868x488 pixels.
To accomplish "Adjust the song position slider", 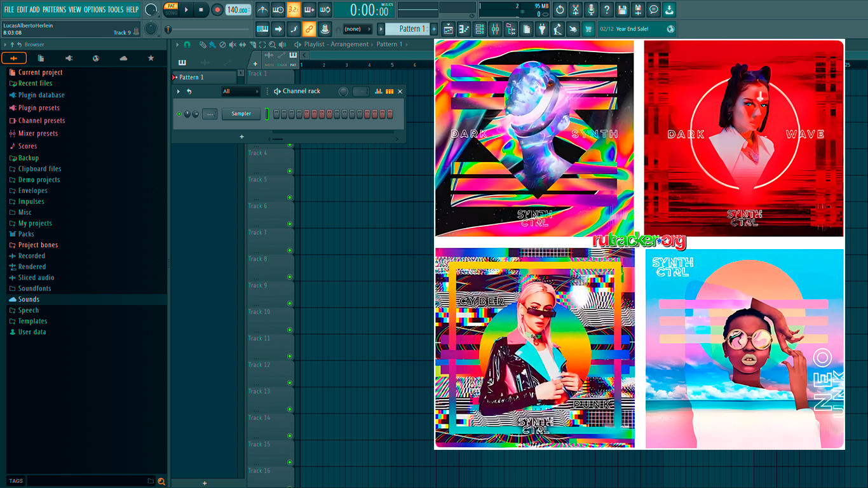I will point(208,29).
